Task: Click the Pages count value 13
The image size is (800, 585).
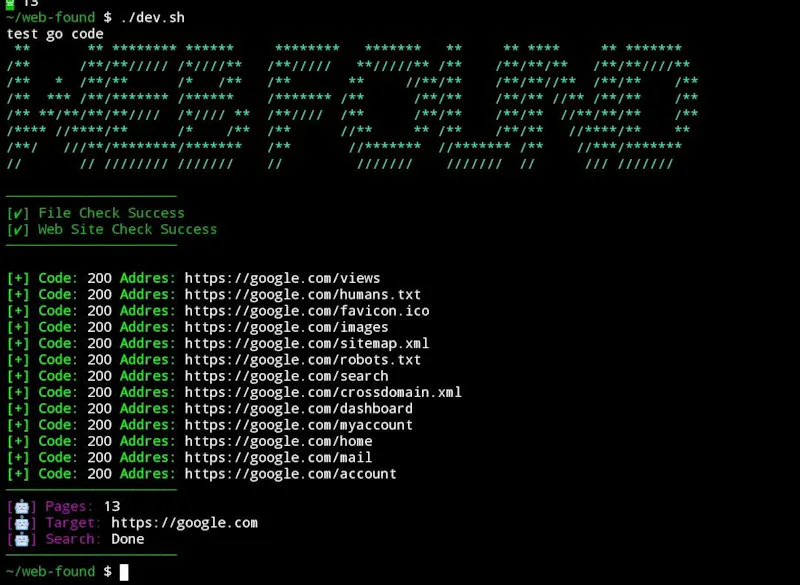Action: click(x=112, y=506)
